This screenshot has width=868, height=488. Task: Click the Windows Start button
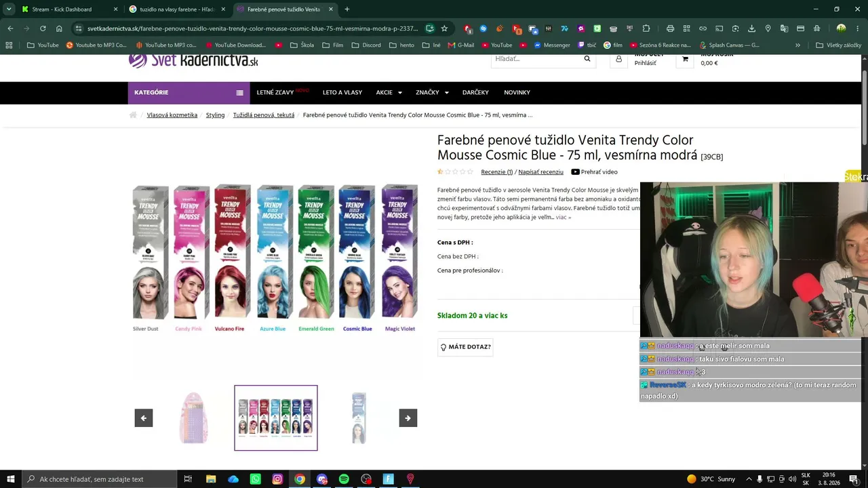click(x=11, y=479)
